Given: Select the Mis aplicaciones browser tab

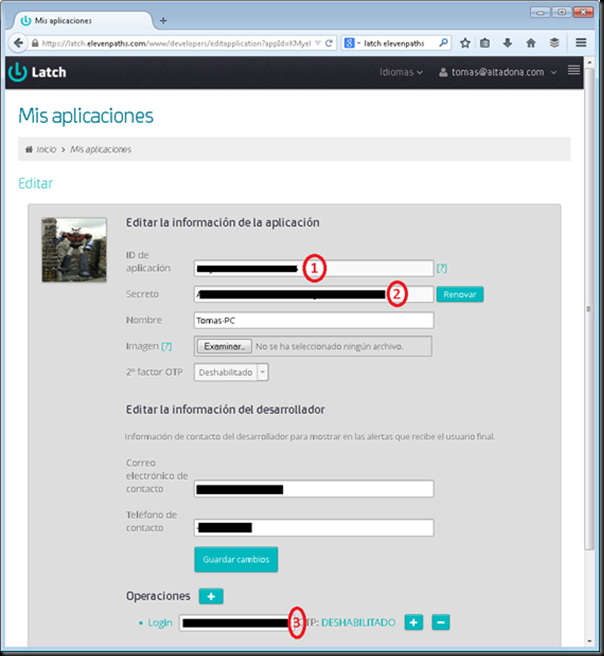Looking at the screenshot, I should click(82, 20).
